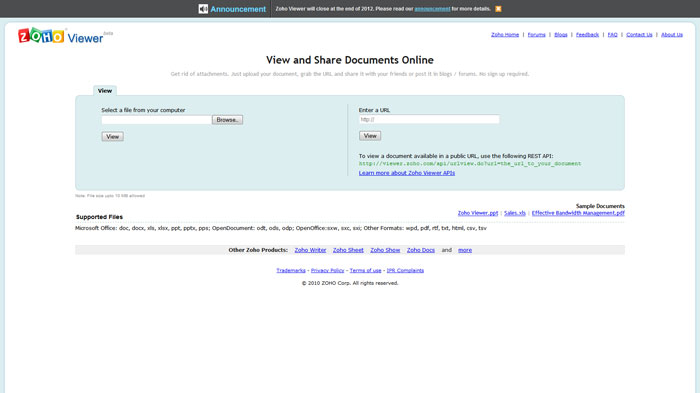Select the View tab

pos(105,91)
